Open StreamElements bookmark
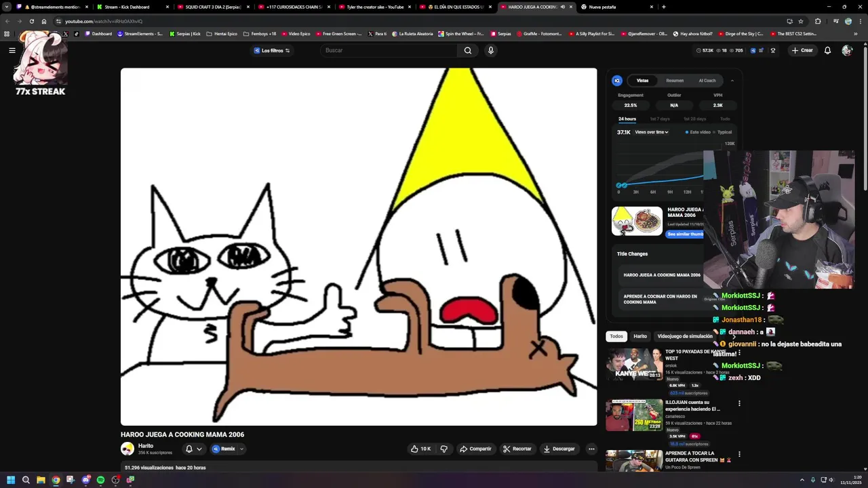868x488 pixels. [x=140, y=33]
